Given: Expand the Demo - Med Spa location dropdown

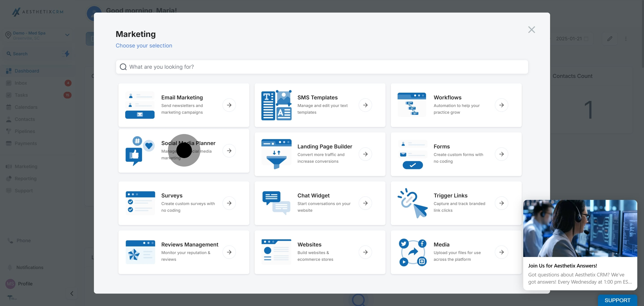Looking at the screenshot, I should [67, 35].
